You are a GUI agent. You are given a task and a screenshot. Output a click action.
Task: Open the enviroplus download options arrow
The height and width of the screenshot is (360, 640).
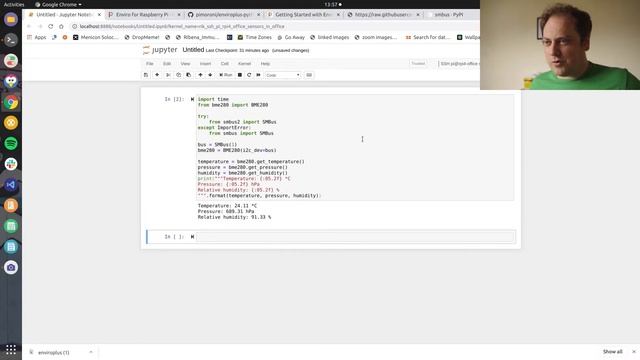tap(91, 352)
